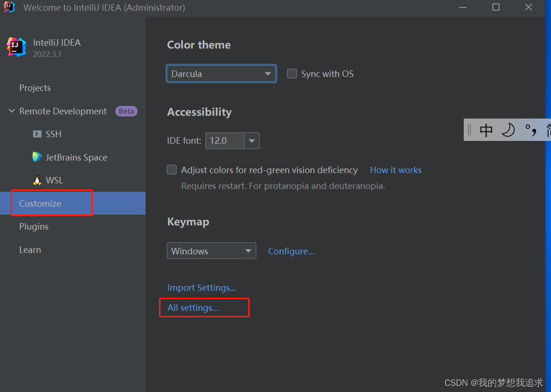Open the Windows keymap dropdown
The height and width of the screenshot is (392, 551).
pyautogui.click(x=211, y=251)
